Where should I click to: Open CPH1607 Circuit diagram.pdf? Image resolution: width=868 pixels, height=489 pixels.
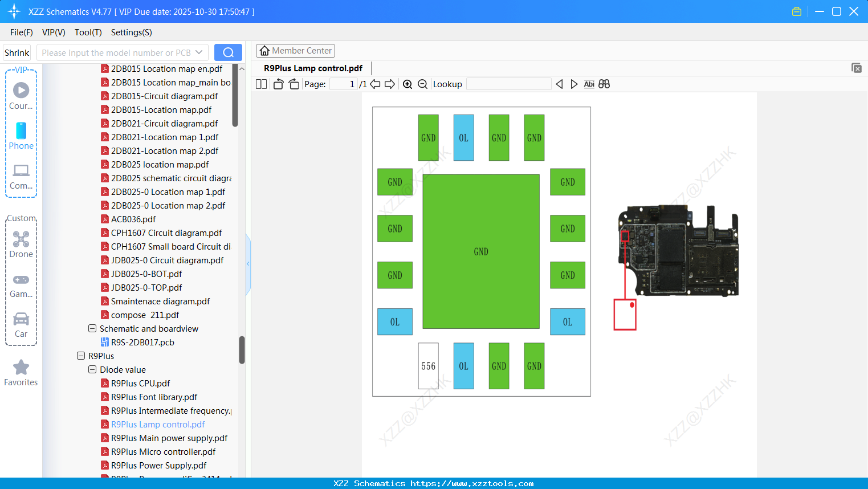[x=166, y=233]
